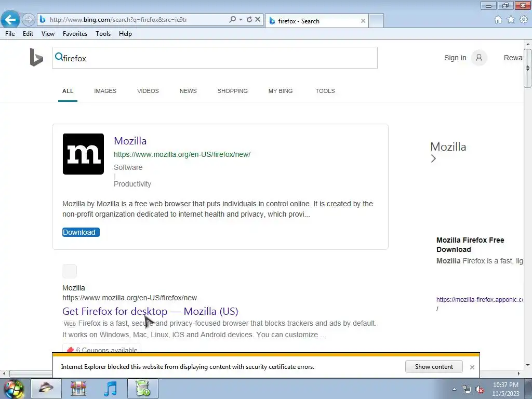The image size is (532, 399).
Task: Select the 'firefox - Search' tab
Action: pyautogui.click(x=316, y=21)
